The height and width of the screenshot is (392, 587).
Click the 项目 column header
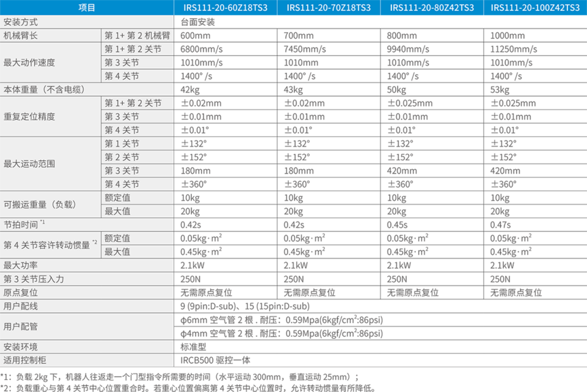click(87, 7)
